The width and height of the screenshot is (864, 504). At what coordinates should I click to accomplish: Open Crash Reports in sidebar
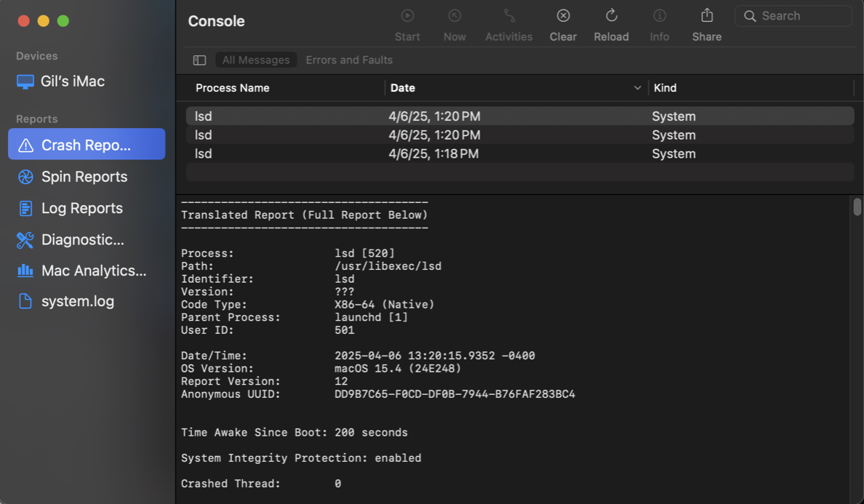click(x=87, y=144)
